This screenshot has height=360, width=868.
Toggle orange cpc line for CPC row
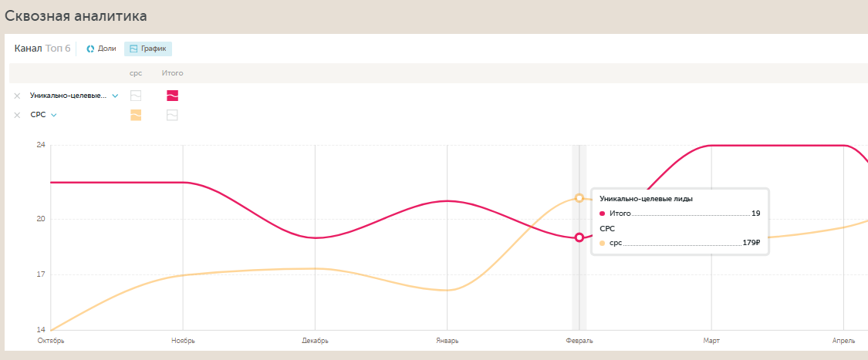(x=136, y=115)
